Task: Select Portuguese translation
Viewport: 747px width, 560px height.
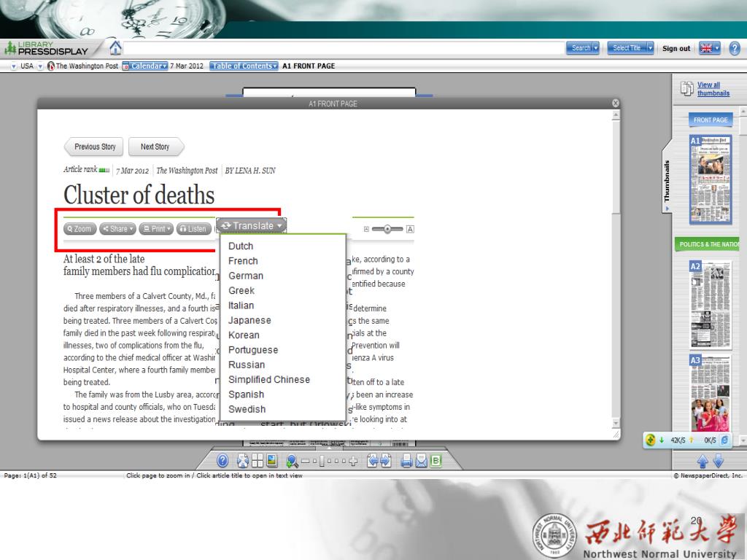Action: click(x=253, y=350)
